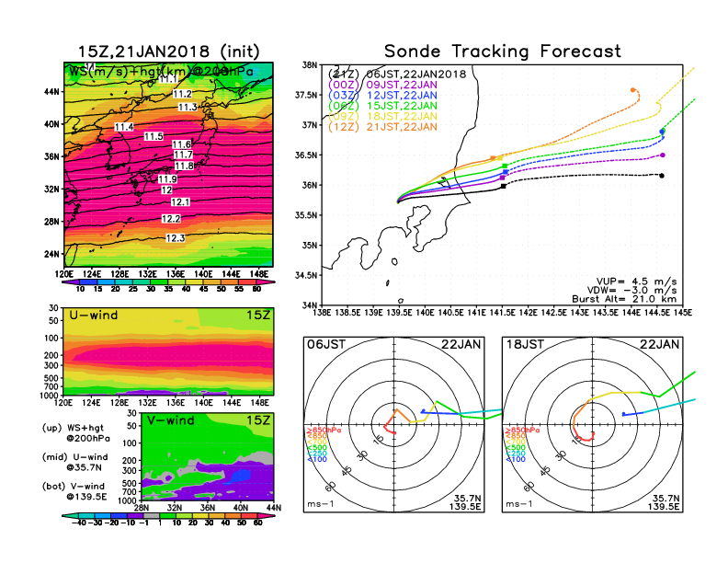This screenshot has width=728, height=563.
Task: Click the '06JST' hodograph label
Action: coord(326,344)
